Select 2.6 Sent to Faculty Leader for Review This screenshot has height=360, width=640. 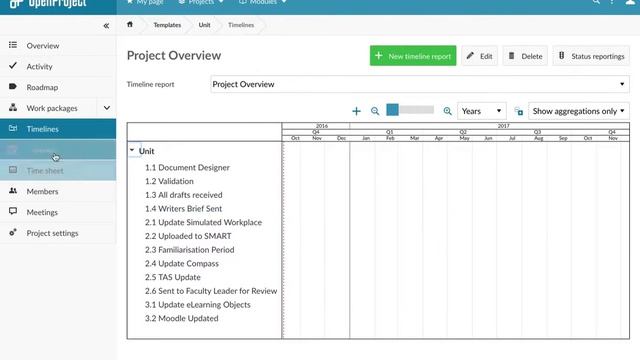[x=211, y=291]
